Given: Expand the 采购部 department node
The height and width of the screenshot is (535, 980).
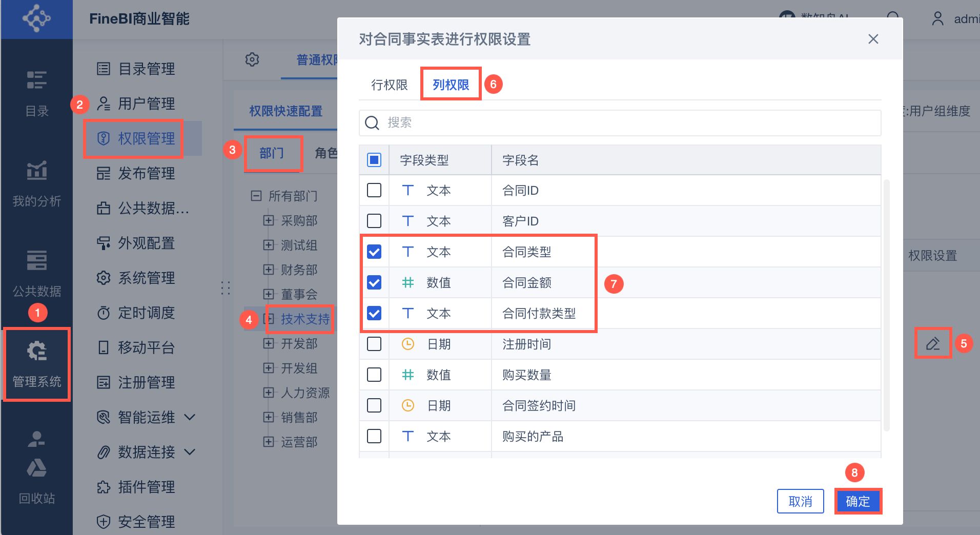Looking at the screenshot, I should pos(268,220).
